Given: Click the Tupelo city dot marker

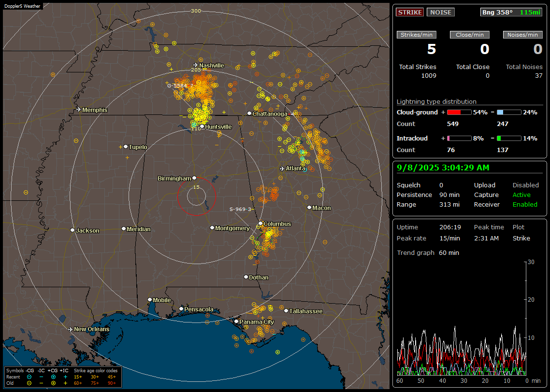Looking at the screenshot, I should click(x=126, y=146).
